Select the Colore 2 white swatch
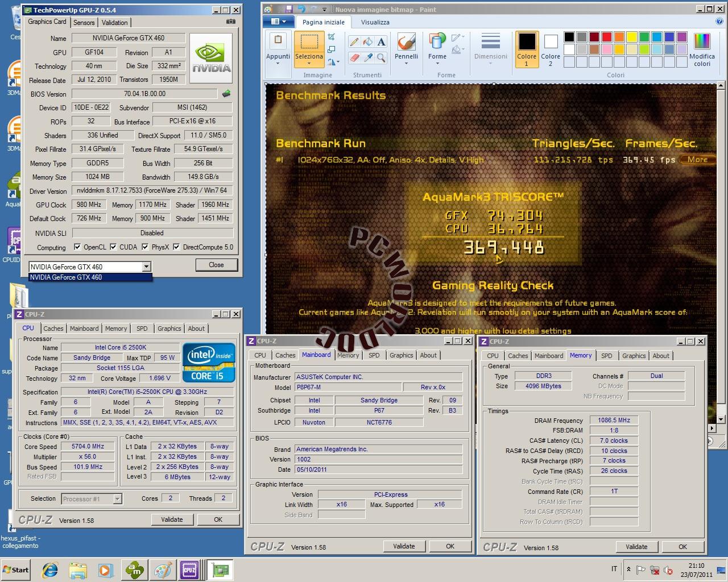728x582 pixels. pos(550,49)
